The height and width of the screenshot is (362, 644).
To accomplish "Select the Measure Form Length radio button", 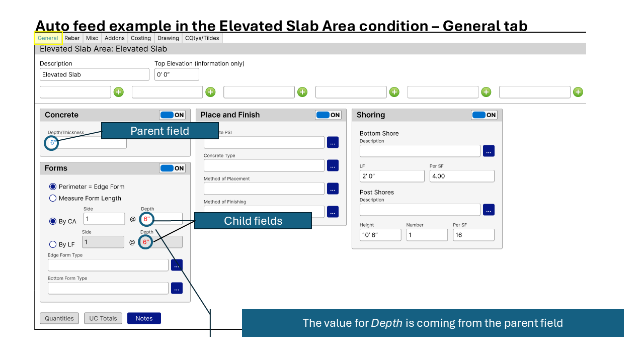I will tap(53, 198).
